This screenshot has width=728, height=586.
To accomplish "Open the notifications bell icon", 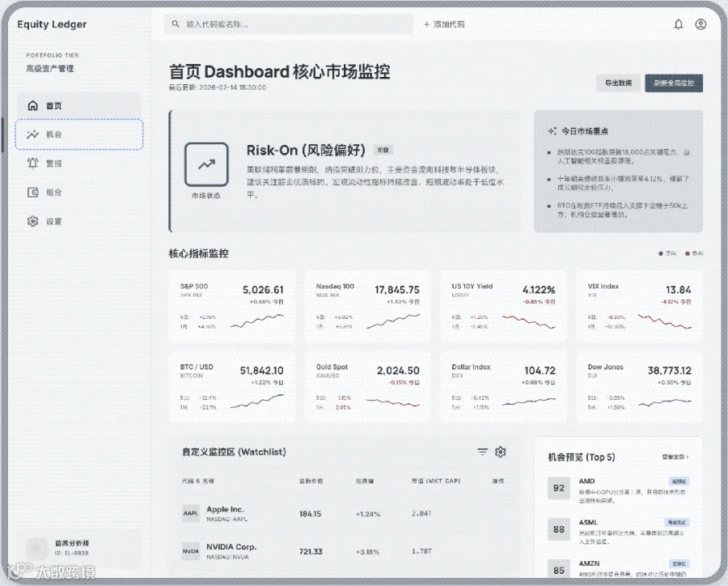I will pos(679,24).
